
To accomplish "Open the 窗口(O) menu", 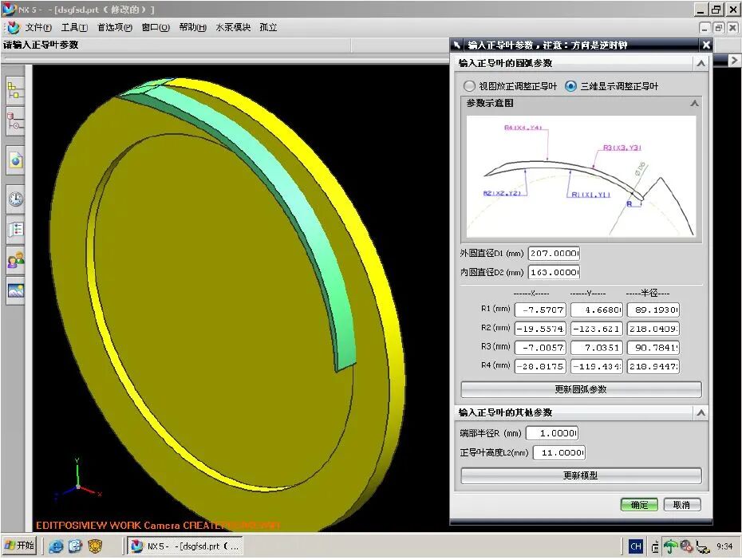I will pyautogui.click(x=156, y=27).
